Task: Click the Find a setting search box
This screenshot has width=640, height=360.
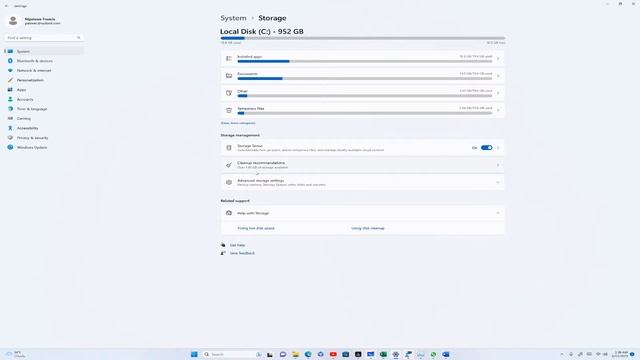Action: click(x=44, y=38)
